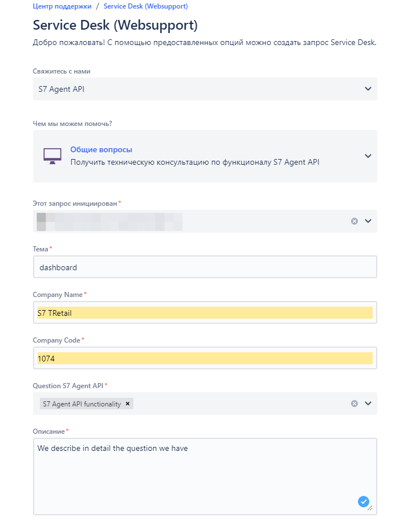Click the Company Code field with 1074
420x521 pixels.
pos(205,358)
